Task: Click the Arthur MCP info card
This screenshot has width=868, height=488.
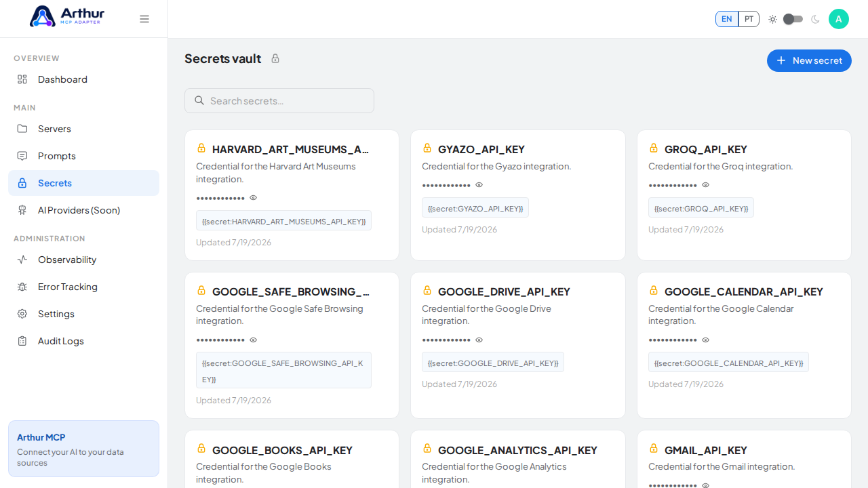Action: point(83,449)
